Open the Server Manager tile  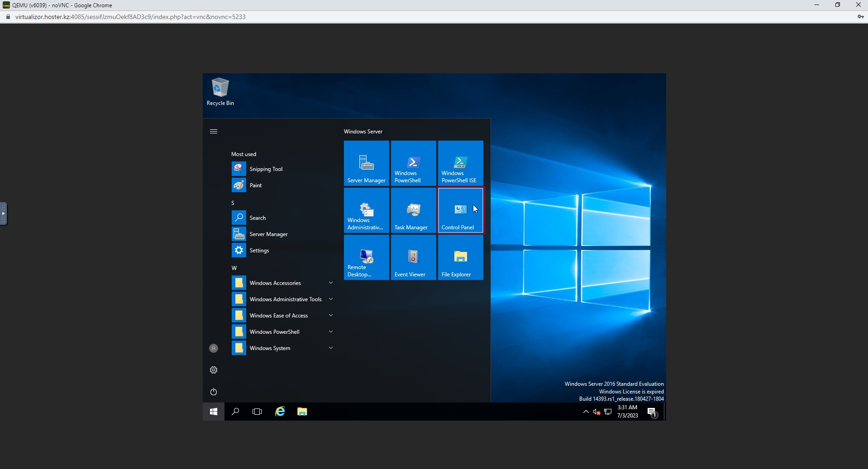click(367, 163)
